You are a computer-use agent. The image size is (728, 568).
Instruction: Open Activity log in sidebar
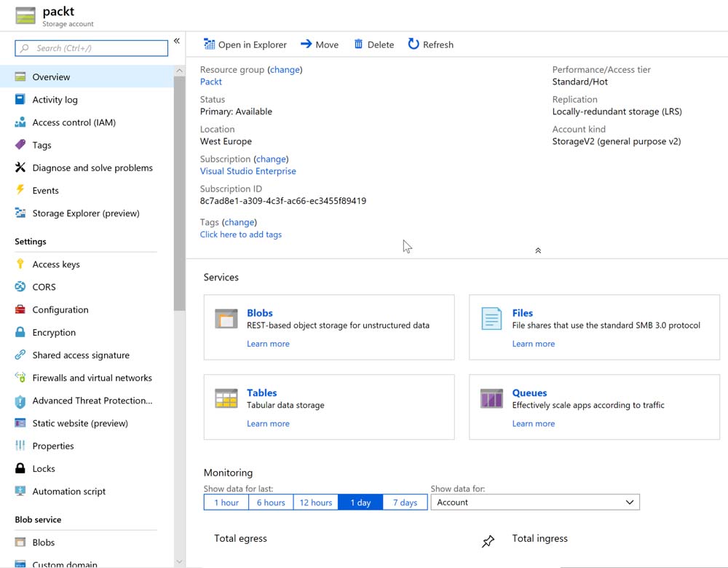click(x=55, y=100)
